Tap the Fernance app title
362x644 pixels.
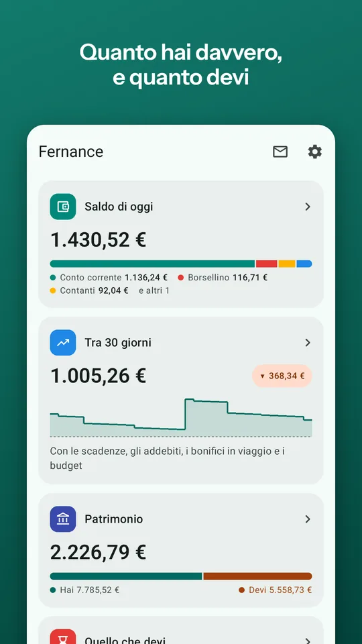71,152
